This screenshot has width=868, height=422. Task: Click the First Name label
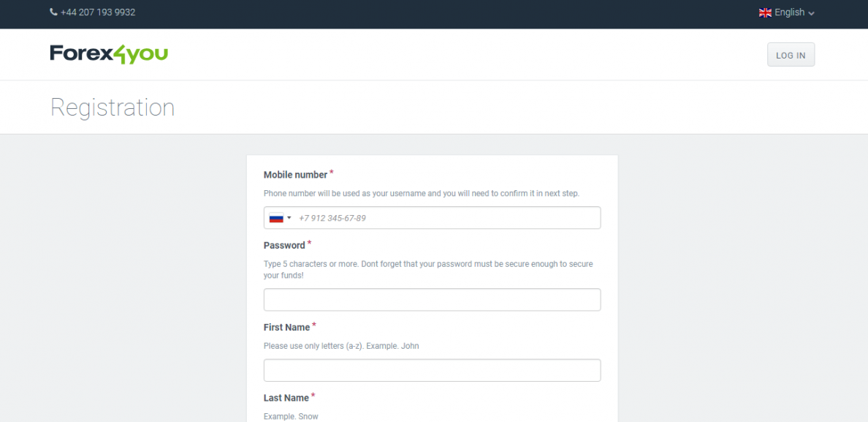coord(286,328)
